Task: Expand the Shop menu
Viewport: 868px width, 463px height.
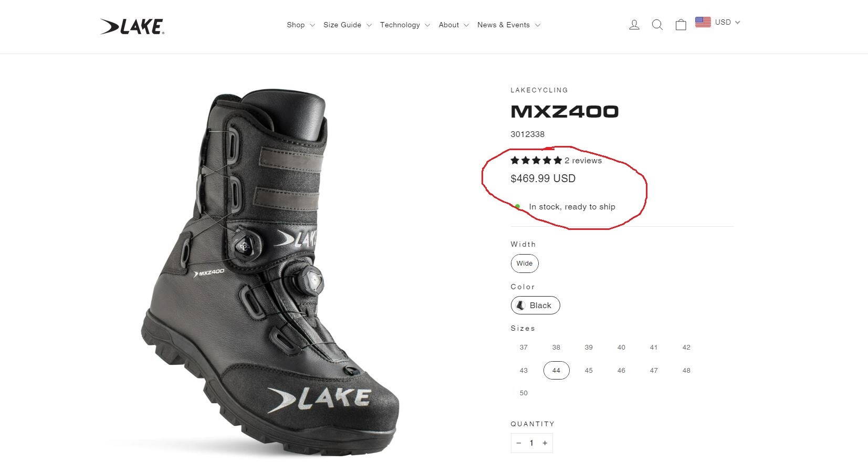Action: (x=300, y=25)
